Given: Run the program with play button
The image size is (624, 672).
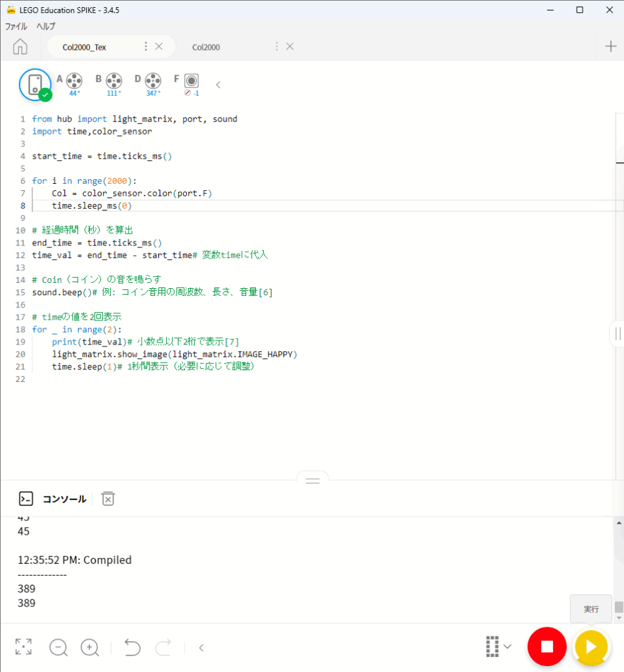Looking at the screenshot, I should pyautogui.click(x=591, y=646).
